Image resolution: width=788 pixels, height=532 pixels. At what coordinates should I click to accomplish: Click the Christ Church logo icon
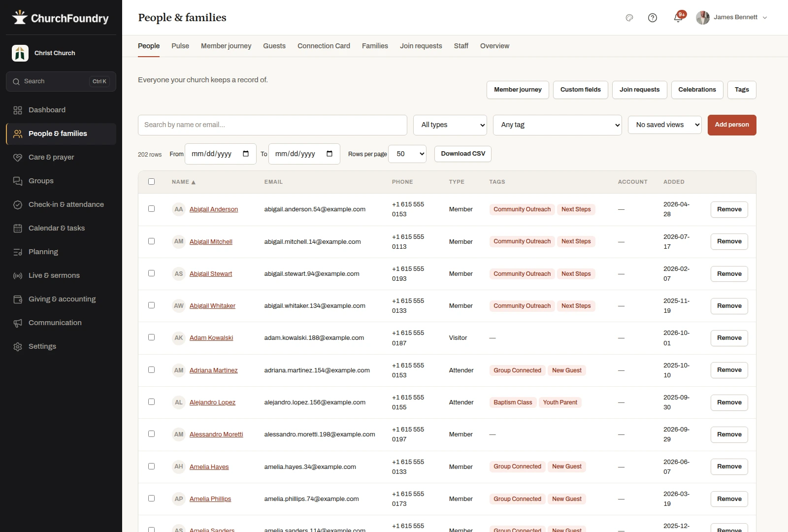[x=20, y=53]
